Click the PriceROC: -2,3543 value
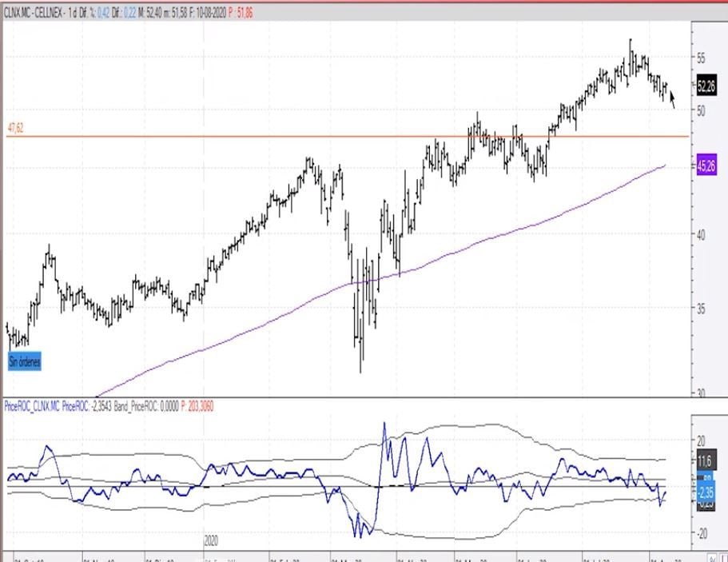The height and width of the screenshot is (562, 728). (87, 406)
